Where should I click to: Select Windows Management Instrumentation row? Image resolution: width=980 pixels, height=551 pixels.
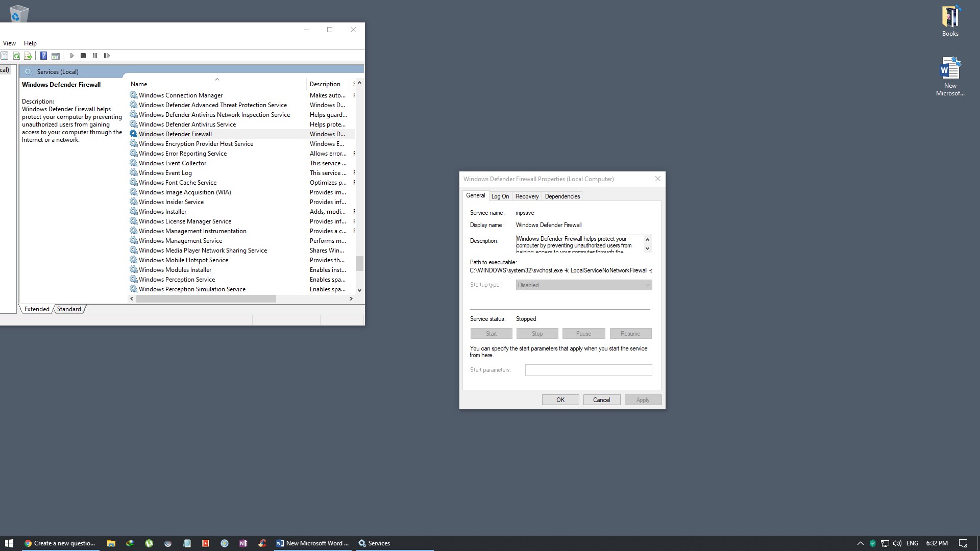(241, 231)
